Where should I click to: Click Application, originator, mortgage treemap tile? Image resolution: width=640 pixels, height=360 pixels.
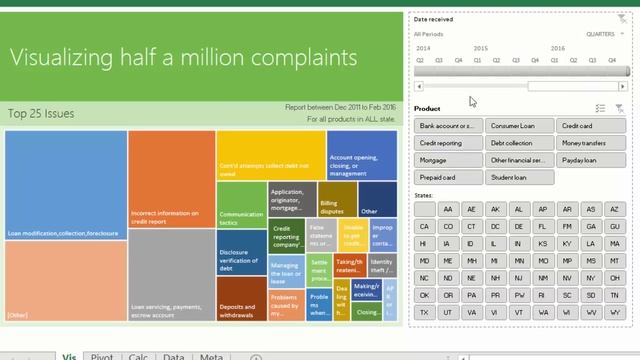coord(292,199)
